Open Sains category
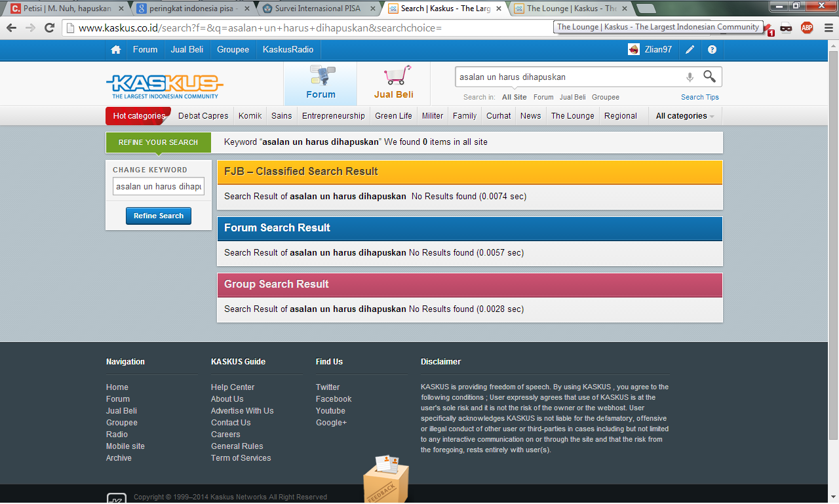Screen dimensions: 839x504 (x=282, y=116)
